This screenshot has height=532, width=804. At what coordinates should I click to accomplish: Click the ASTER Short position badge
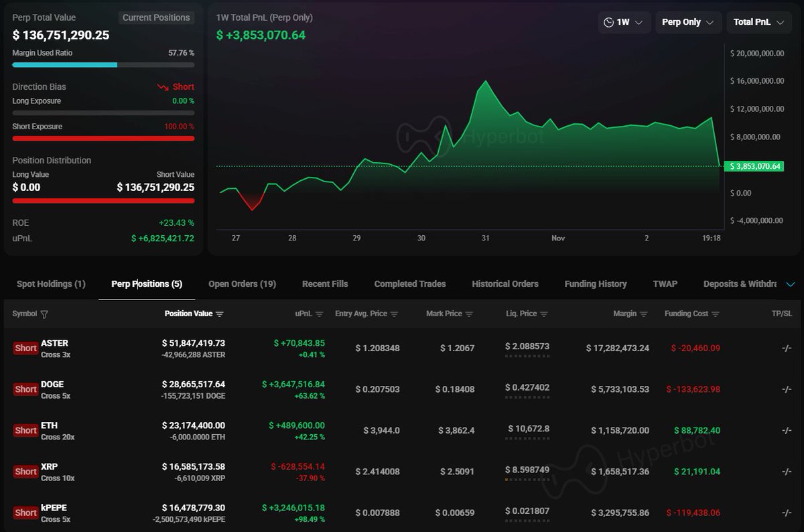pyautogui.click(x=25, y=348)
